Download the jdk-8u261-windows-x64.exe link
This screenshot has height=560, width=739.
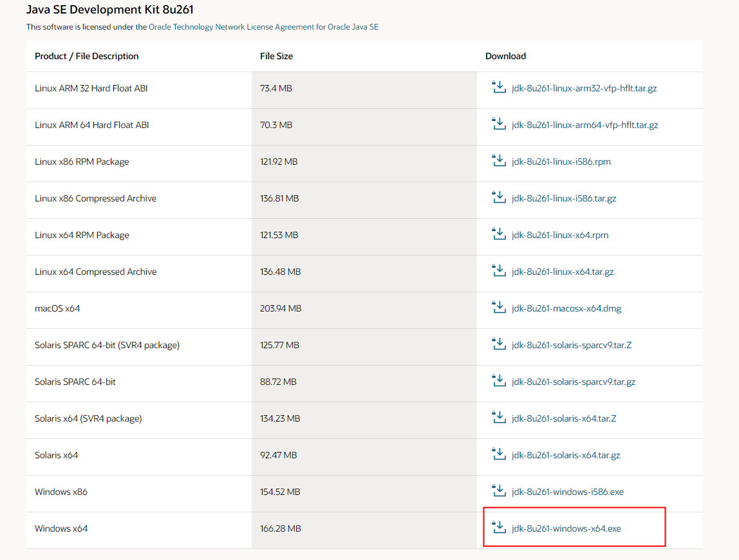[x=566, y=529]
